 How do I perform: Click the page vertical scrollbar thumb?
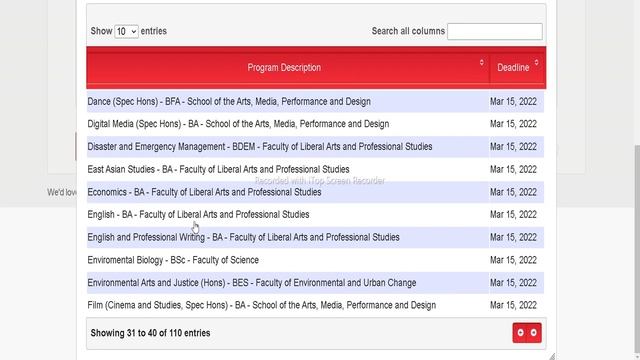click(x=637, y=249)
